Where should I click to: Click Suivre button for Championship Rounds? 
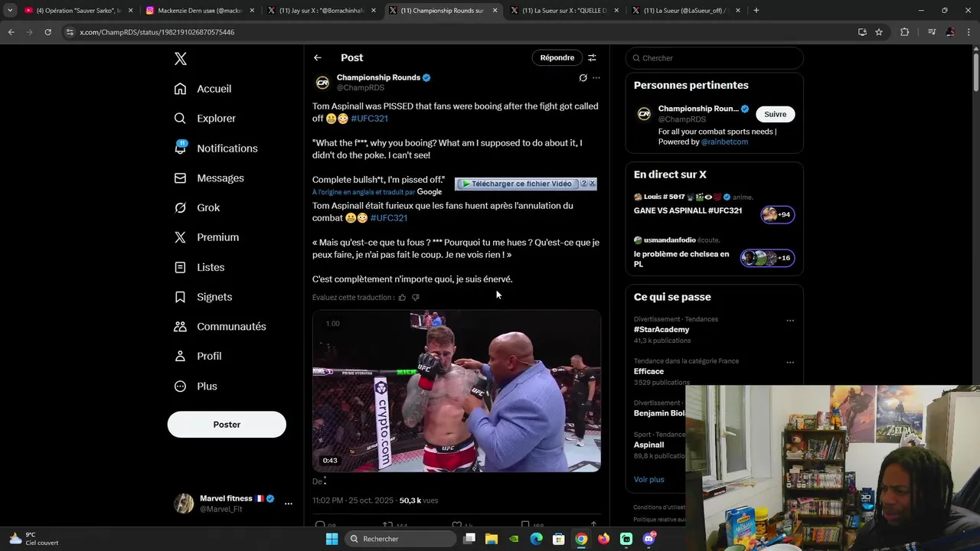775,114
